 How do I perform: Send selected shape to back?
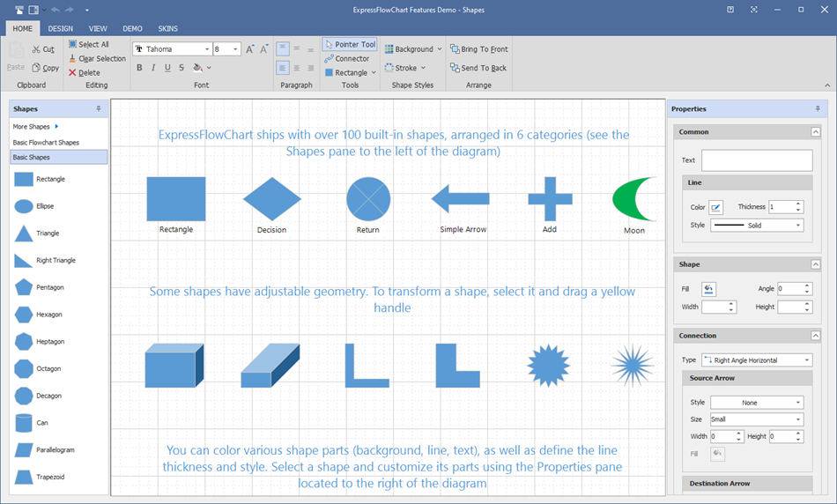478,68
